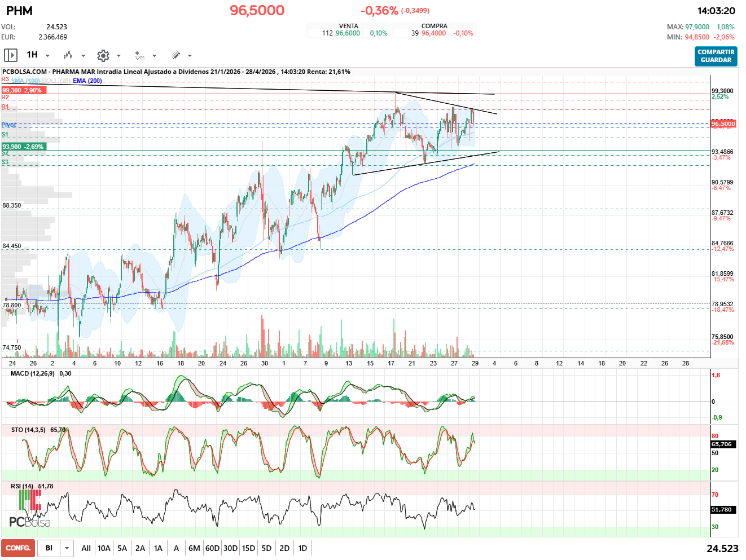The image size is (746, 560).
Task: Toggle the BOLL (20) indicator label
Action: point(56,81)
